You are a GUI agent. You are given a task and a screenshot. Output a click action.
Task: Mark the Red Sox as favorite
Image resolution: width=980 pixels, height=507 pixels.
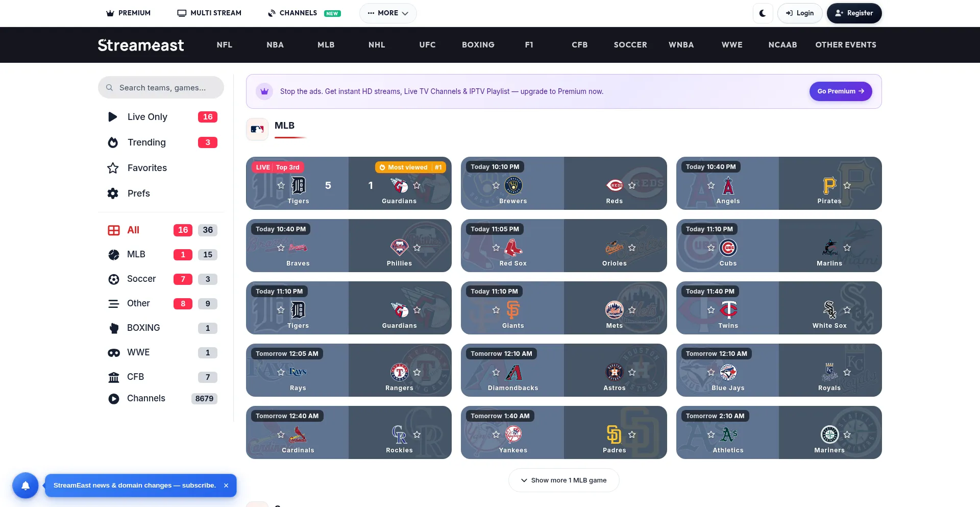[496, 248]
